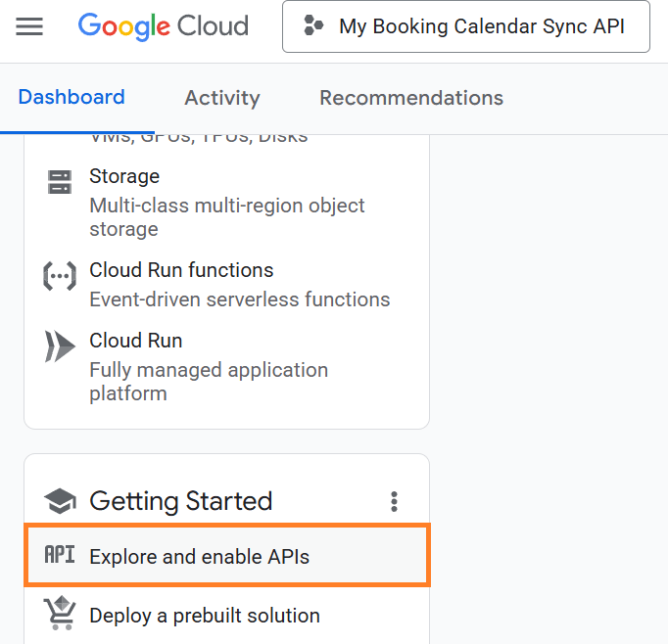Screen dimensions: 668x644
Task: Click the Getting Started graduation cap icon
Action: click(x=60, y=502)
